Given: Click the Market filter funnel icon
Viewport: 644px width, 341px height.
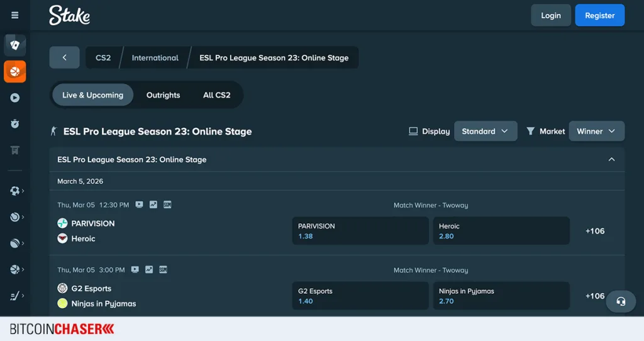Looking at the screenshot, I should (531, 131).
